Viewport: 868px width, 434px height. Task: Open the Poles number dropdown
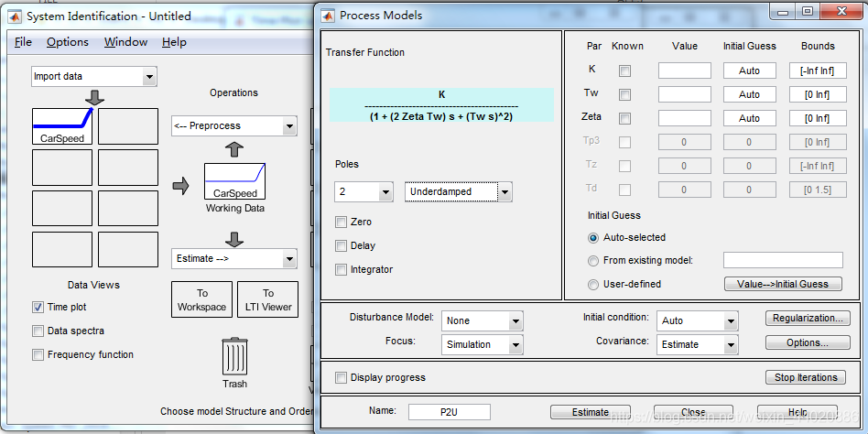click(363, 191)
